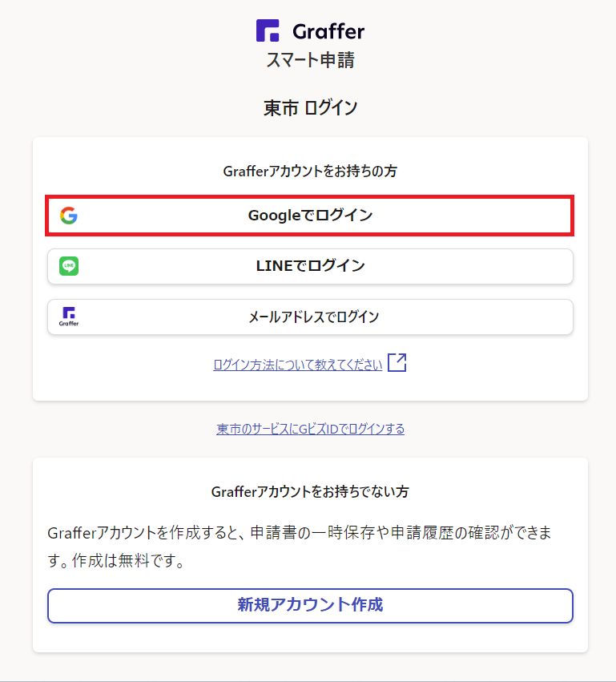Screen dimensions: 616x682
Task: Click the Grafferアカウントをお持ちの方 section title
Action: (310, 172)
